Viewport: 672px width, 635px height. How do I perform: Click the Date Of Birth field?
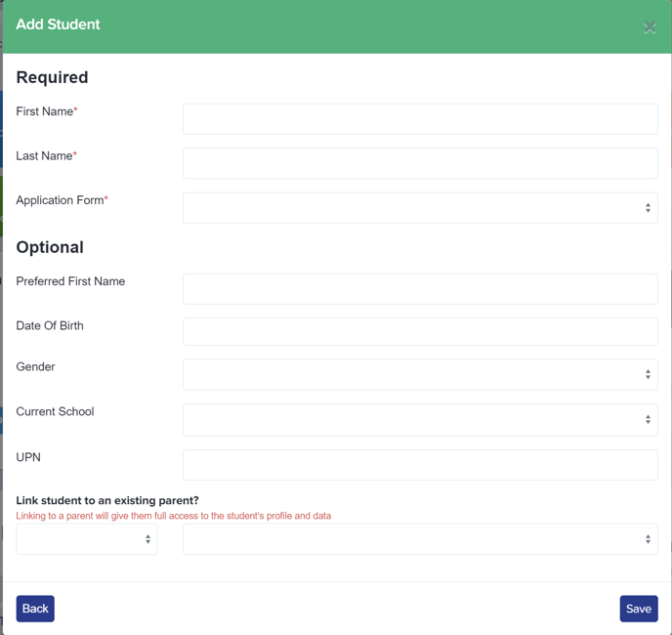[x=420, y=331]
